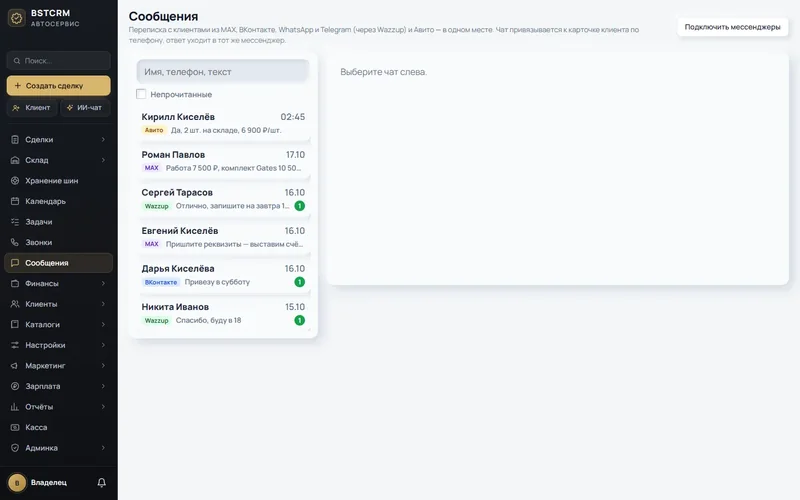
Task: Click the Задачи tasks list icon
Action: [15, 221]
